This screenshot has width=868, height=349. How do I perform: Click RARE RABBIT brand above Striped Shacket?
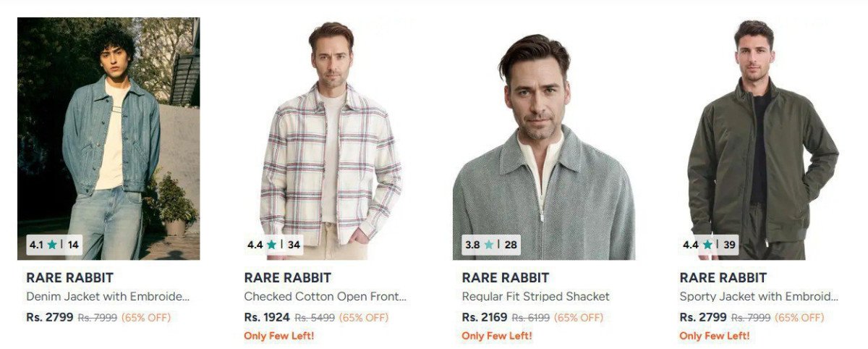click(506, 277)
